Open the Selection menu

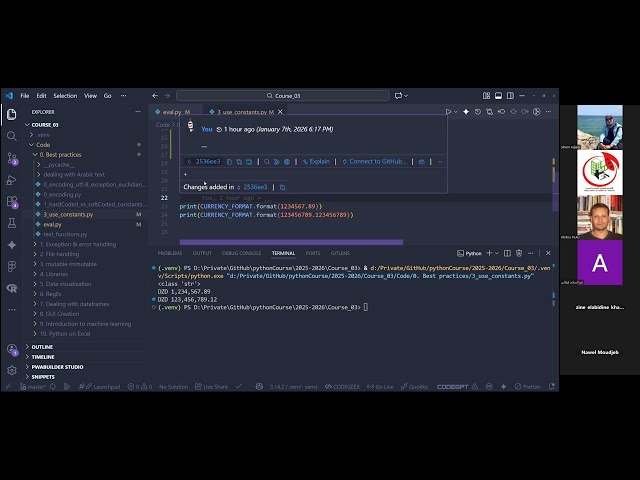(x=65, y=96)
